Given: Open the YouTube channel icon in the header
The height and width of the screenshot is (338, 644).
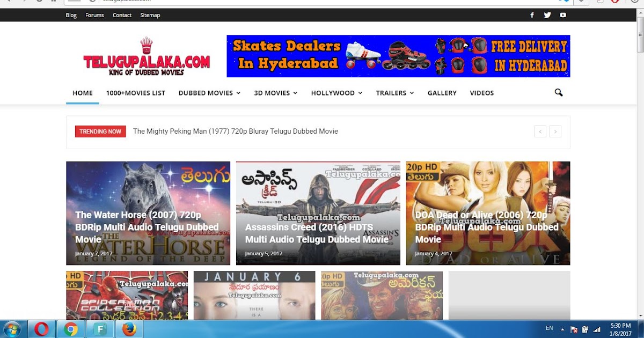Looking at the screenshot, I should [x=563, y=15].
